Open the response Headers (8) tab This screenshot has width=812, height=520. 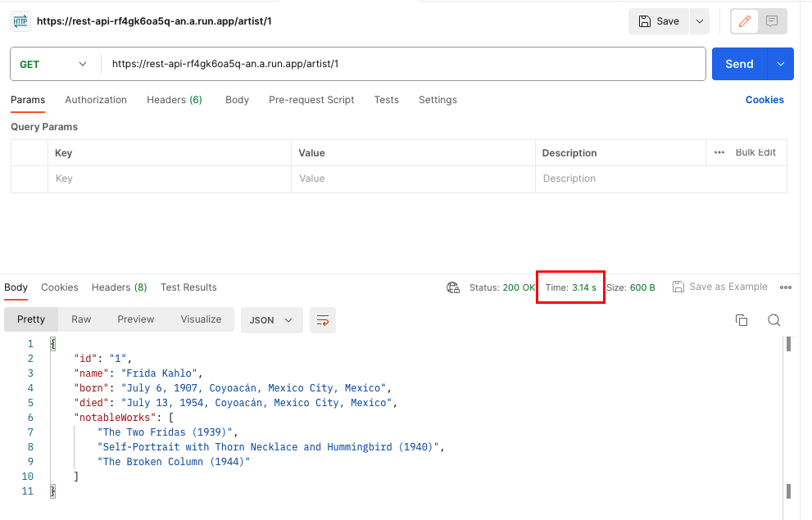pos(119,287)
